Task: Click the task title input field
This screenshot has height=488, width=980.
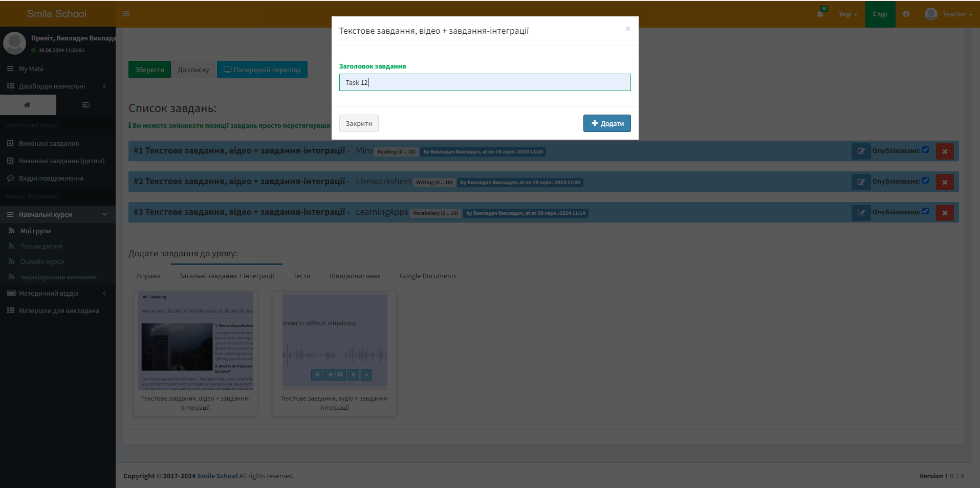Action: pyautogui.click(x=485, y=82)
